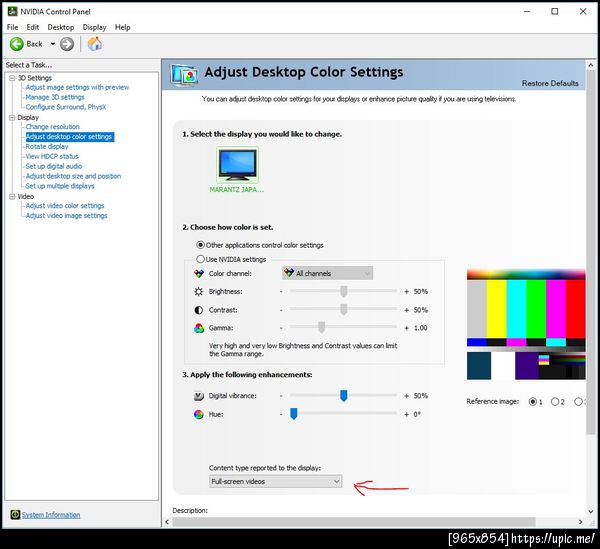
Task: Click the Digital vibrance icon
Action: pyautogui.click(x=199, y=396)
